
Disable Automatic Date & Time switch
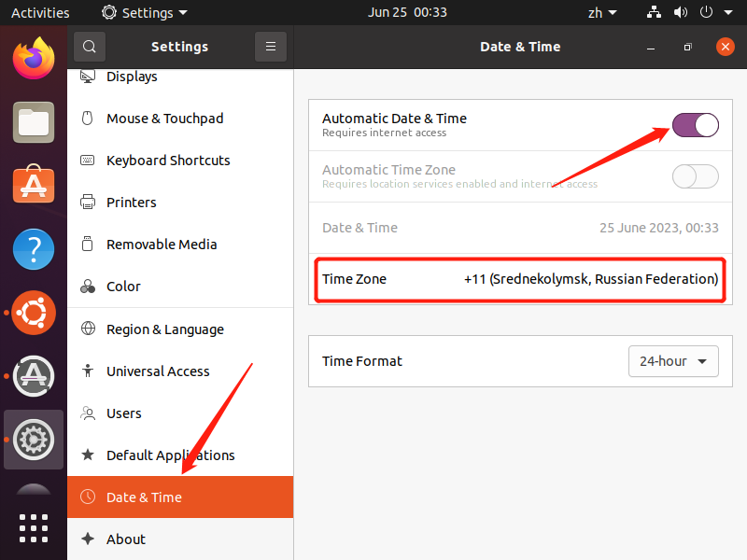coord(695,125)
